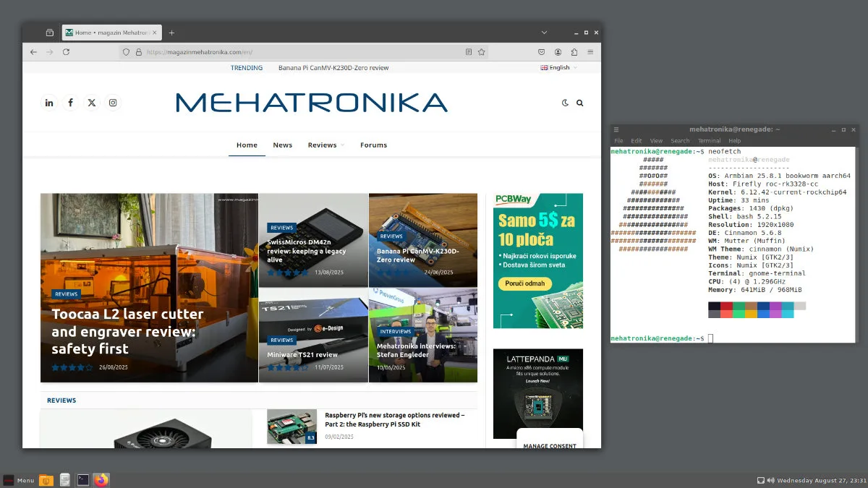This screenshot has width=868, height=488.
Task: Open the Home nav item
Action: (x=247, y=145)
